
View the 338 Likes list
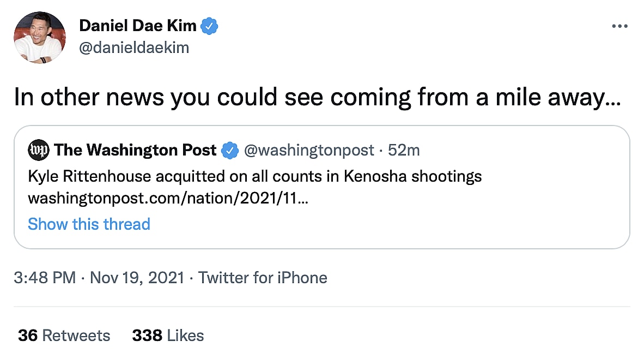[x=168, y=336]
